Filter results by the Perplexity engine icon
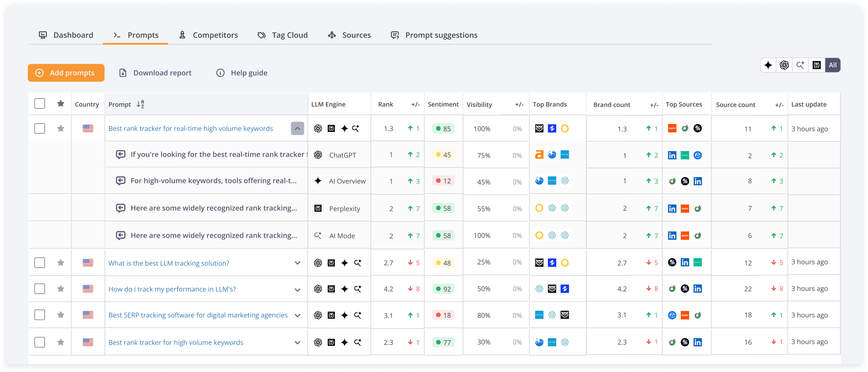Viewport: 868px width, 372px height. (817, 65)
